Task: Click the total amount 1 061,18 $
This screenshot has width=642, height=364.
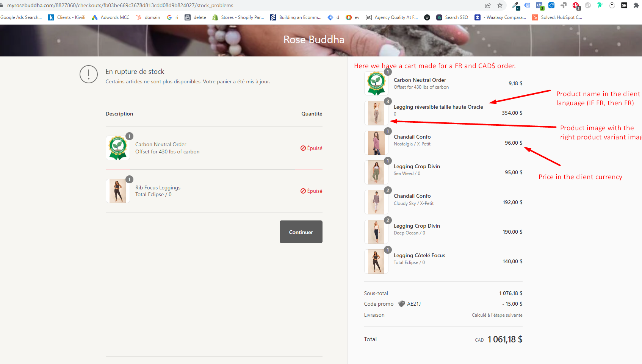Action: click(505, 339)
